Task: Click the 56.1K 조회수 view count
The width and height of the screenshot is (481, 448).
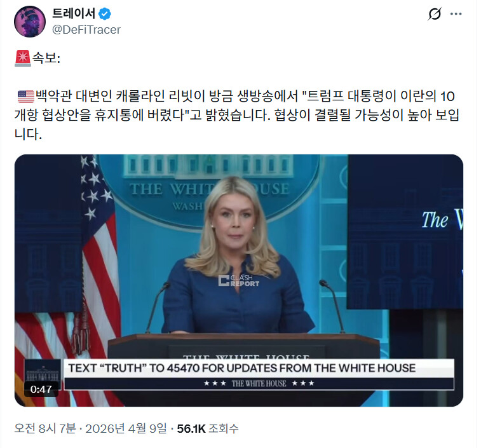Action: 208,428
